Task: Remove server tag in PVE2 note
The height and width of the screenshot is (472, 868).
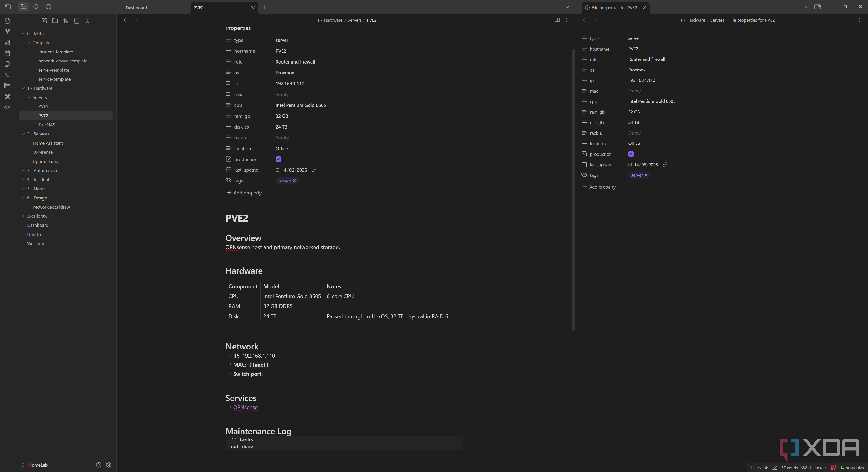Action: coord(295,181)
